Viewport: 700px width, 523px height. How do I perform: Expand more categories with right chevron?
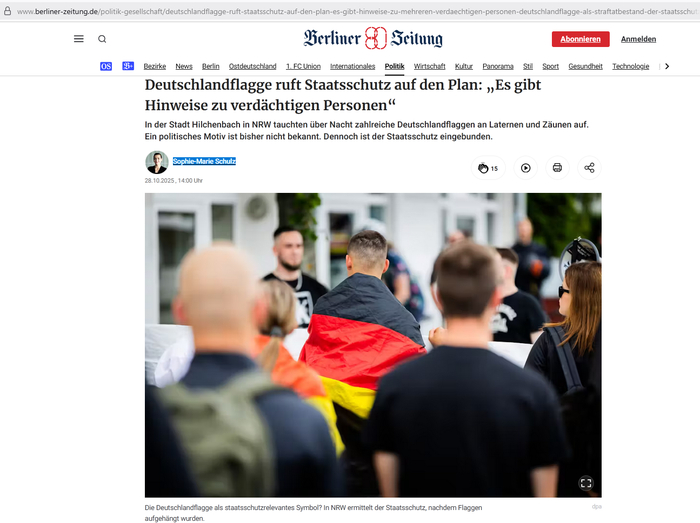667,66
